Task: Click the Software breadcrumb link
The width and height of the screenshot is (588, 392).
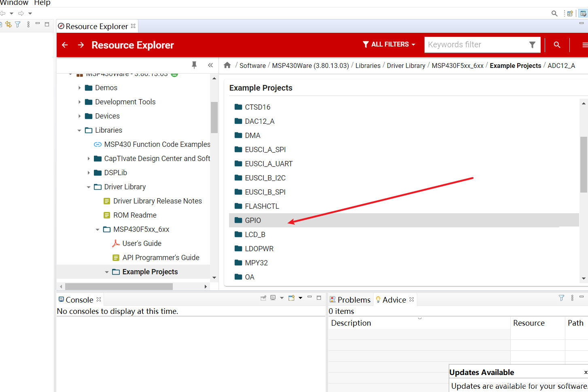Action: [253, 66]
